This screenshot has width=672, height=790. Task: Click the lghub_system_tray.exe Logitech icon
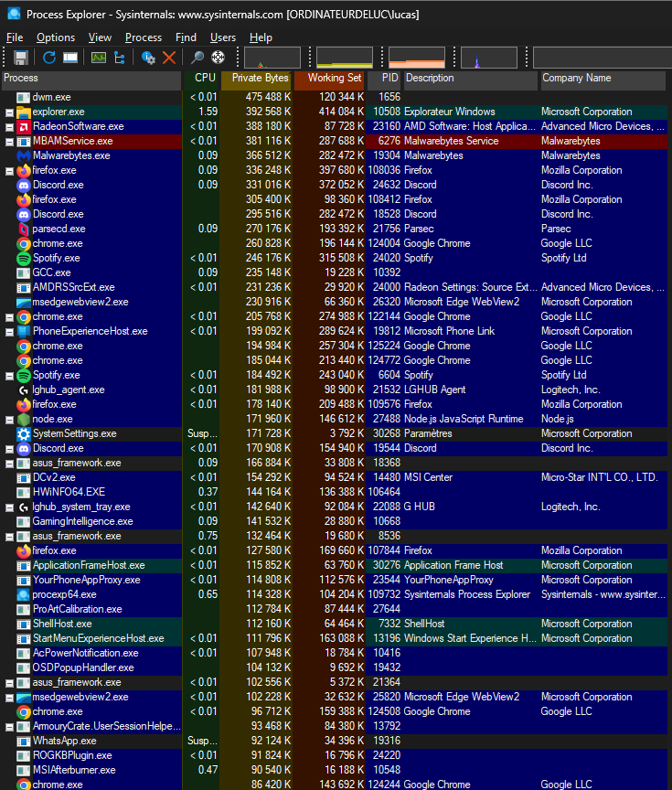23,507
